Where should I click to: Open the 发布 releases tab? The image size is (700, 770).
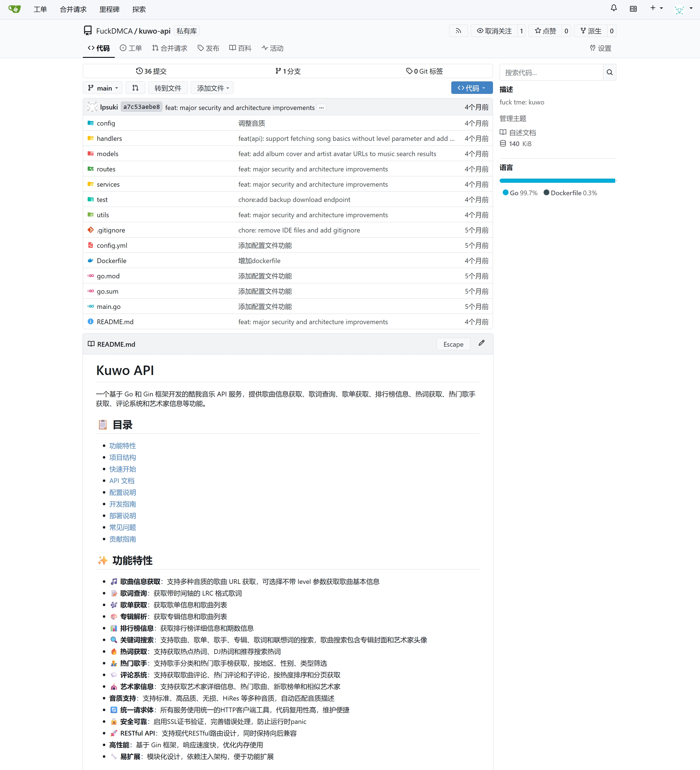[209, 48]
